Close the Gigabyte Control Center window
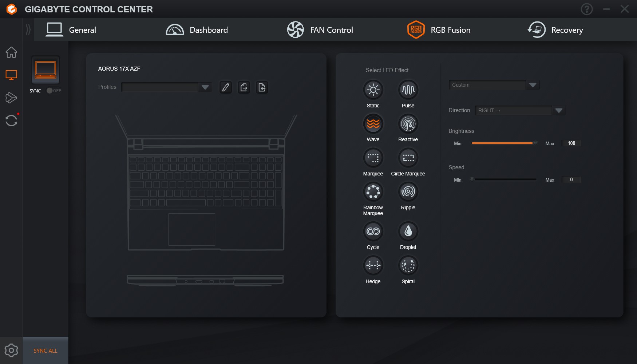Screen dimensions: 637x364 pos(625,9)
